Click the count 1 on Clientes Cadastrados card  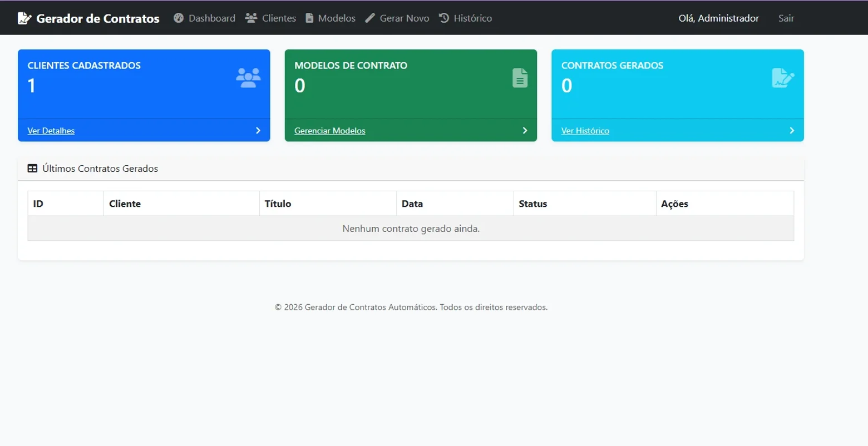(x=32, y=86)
